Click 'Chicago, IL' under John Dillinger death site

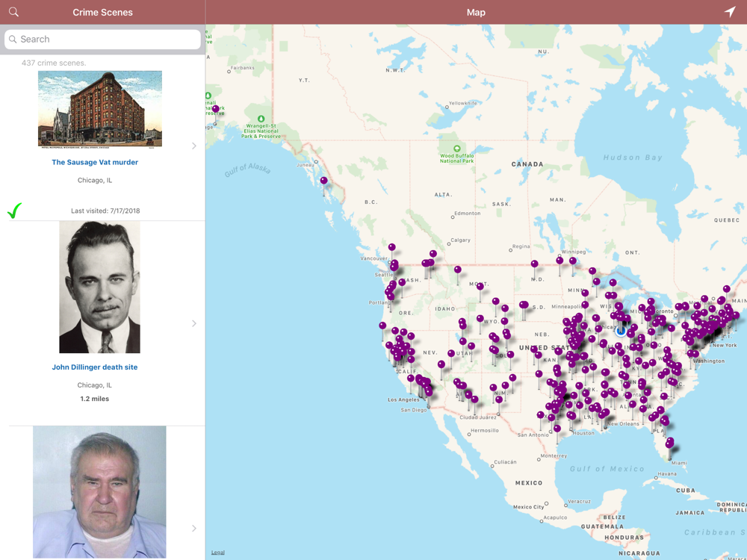[95, 385]
